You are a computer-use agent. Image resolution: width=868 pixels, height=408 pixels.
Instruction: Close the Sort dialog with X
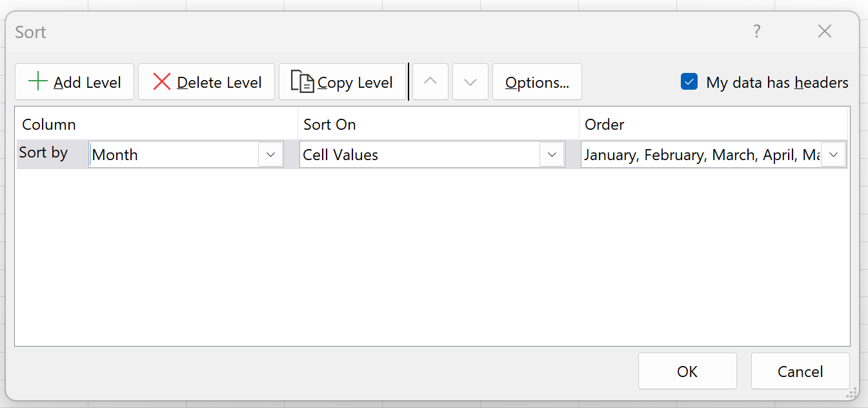[x=824, y=31]
